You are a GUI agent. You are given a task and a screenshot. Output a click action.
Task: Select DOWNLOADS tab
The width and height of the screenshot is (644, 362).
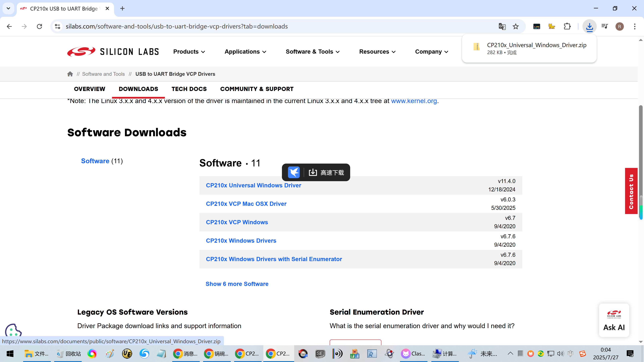[138, 89]
